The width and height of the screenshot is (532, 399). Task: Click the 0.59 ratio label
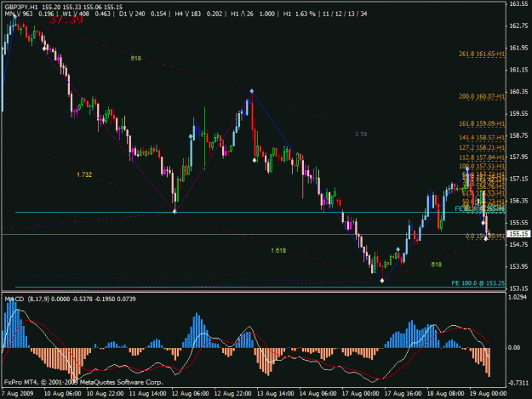(361, 134)
